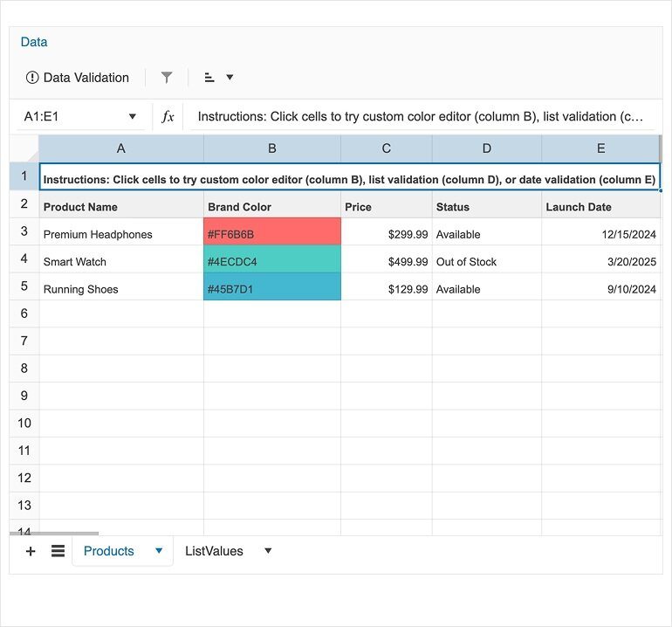The width and height of the screenshot is (672, 627).
Task: Click the Instructions merged cell
Action: [350, 176]
